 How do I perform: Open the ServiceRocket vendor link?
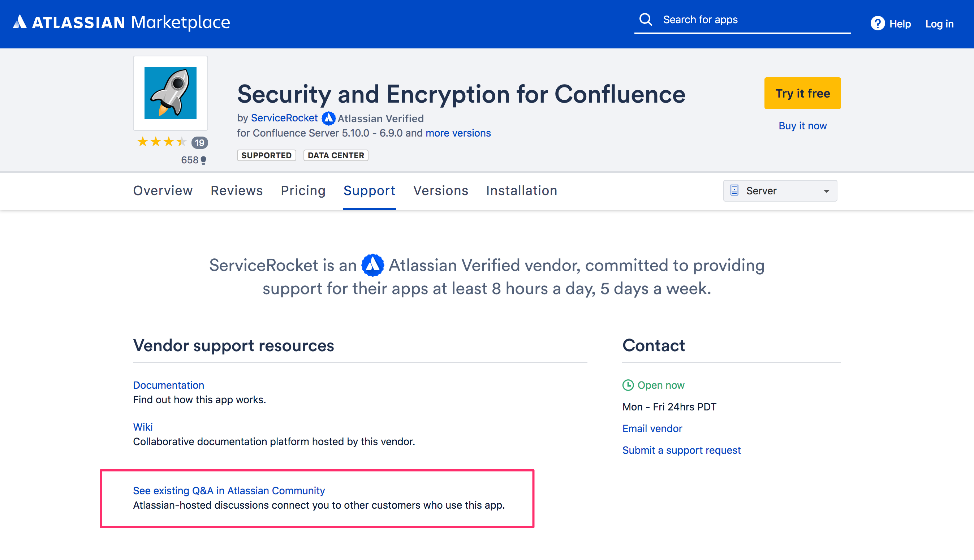pos(284,118)
